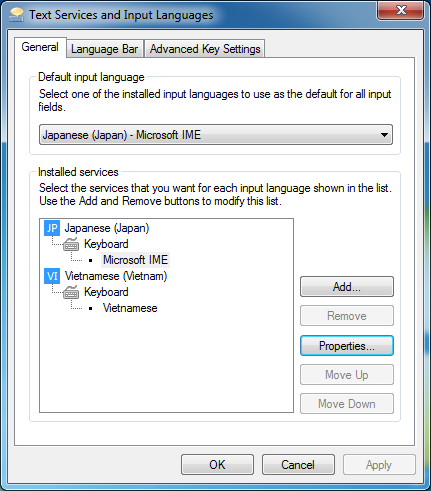Click the Move Down button
This screenshot has width=431, height=491.
[347, 404]
